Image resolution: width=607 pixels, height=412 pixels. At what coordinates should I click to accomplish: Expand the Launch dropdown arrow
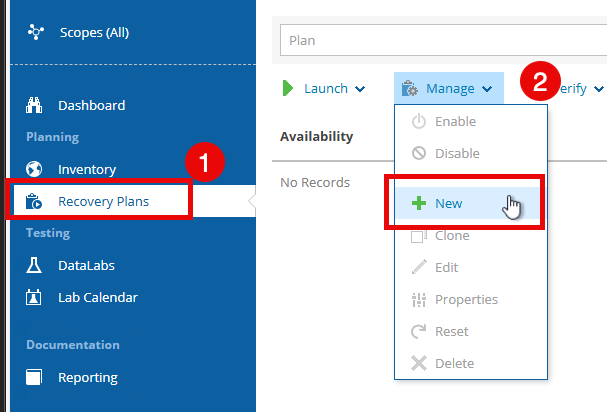[x=359, y=89]
